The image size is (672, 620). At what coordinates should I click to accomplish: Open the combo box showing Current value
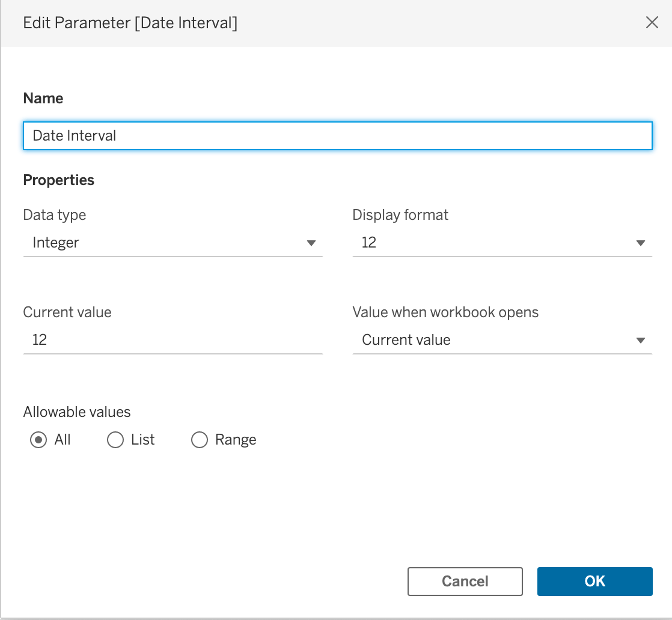502,340
